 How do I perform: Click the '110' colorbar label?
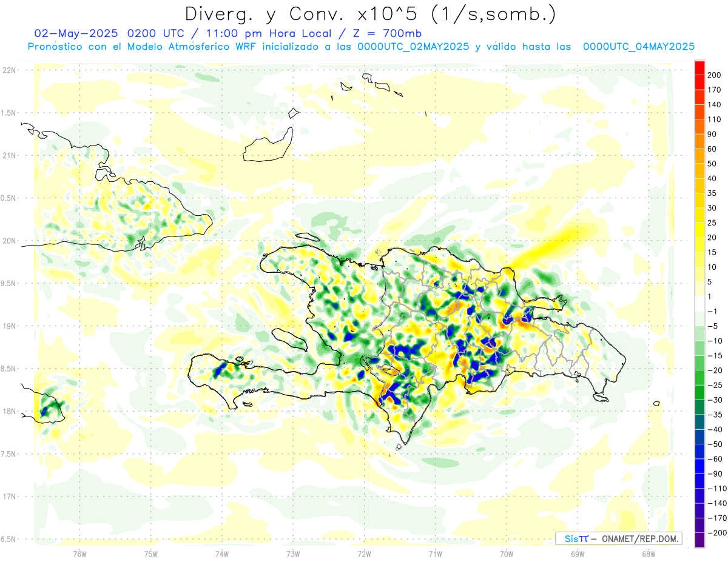point(714,119)
